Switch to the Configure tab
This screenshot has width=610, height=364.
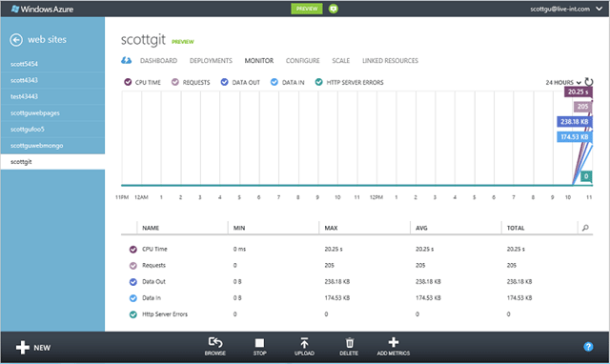click(303, 61)
